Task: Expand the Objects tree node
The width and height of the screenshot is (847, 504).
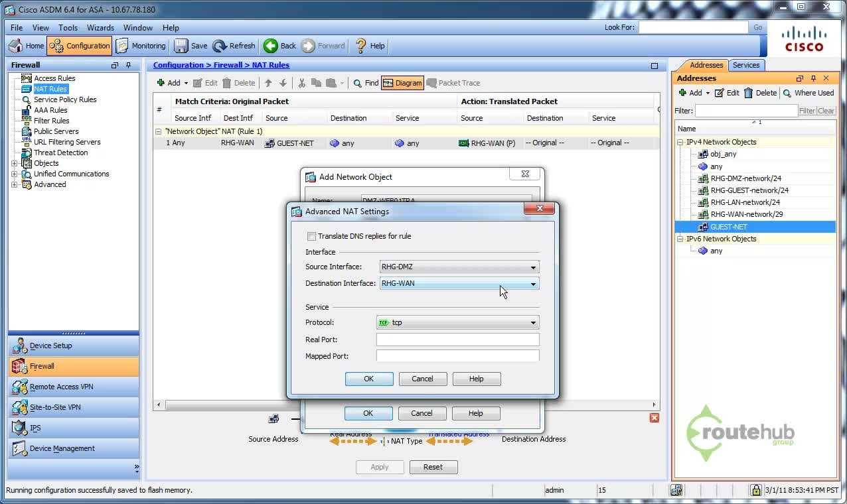Action: coord(15,163)
